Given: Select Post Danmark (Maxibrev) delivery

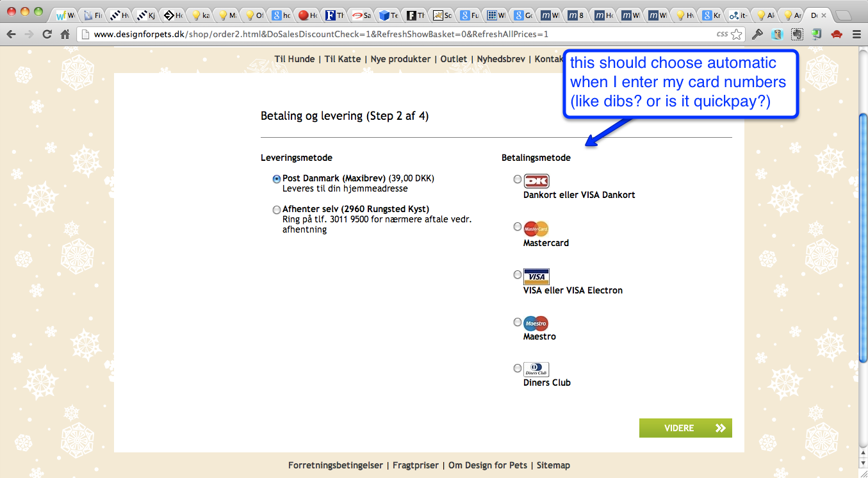Looking at the screenshot, I should (277, 179).
